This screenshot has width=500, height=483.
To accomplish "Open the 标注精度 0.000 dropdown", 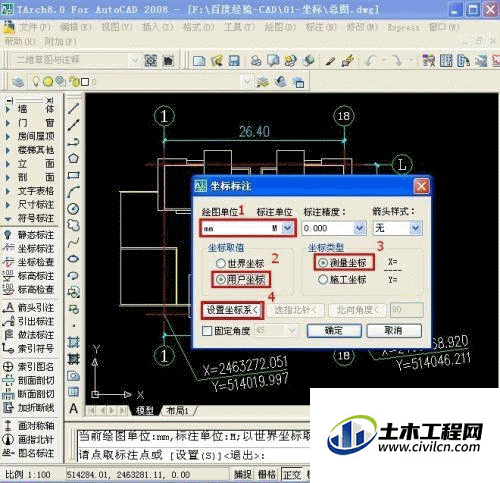I will pos(359,228).
